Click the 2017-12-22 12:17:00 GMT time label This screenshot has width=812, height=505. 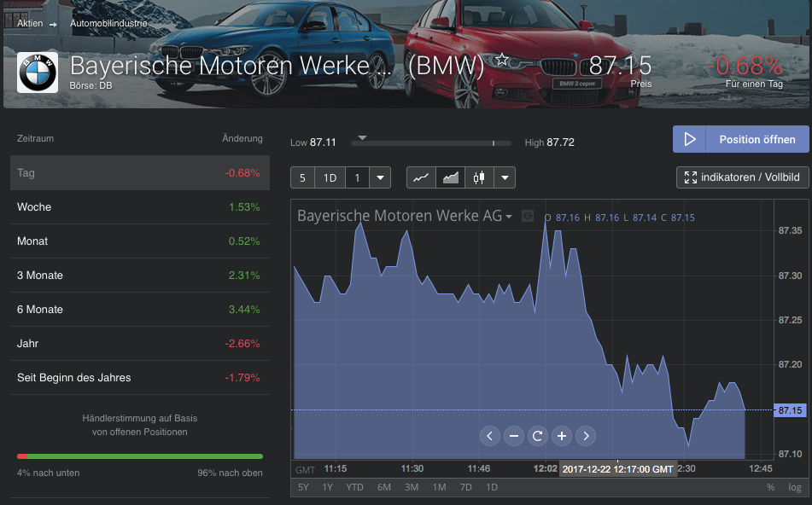[618, 469]
